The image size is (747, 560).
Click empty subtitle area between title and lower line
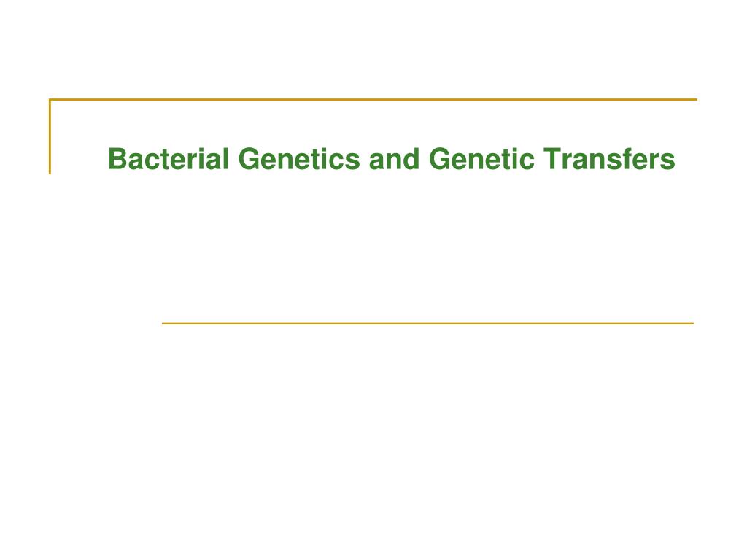tap(427, 248)
